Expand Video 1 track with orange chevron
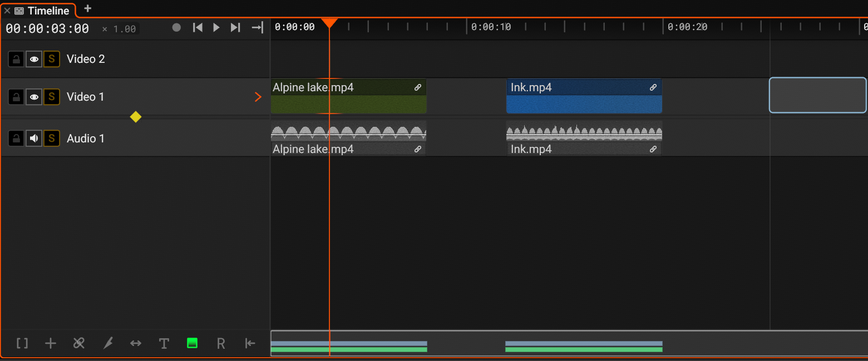The image size is (868, 361). pyautogui.click(x=258, y=97)
